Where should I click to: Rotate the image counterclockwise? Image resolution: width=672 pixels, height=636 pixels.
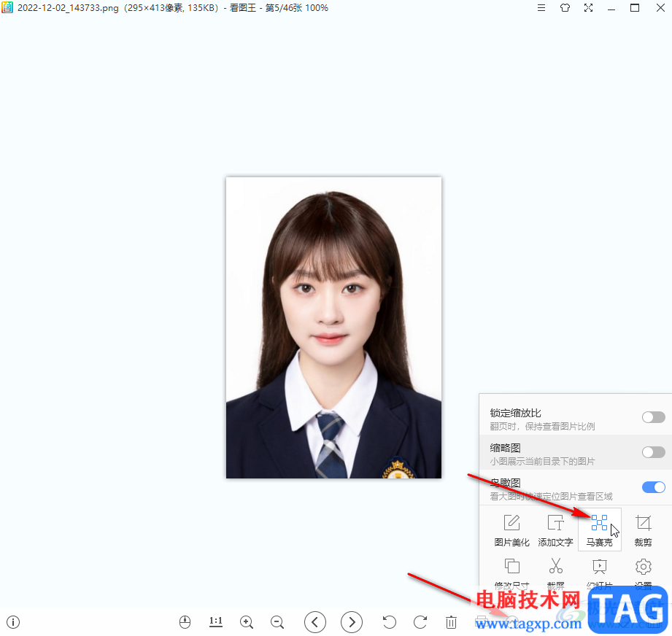[x=389, y=622]
